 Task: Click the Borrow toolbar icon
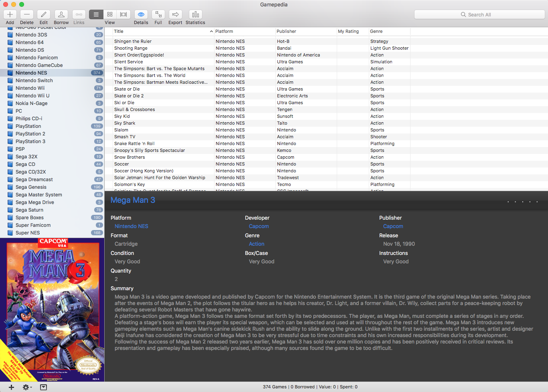61,15
